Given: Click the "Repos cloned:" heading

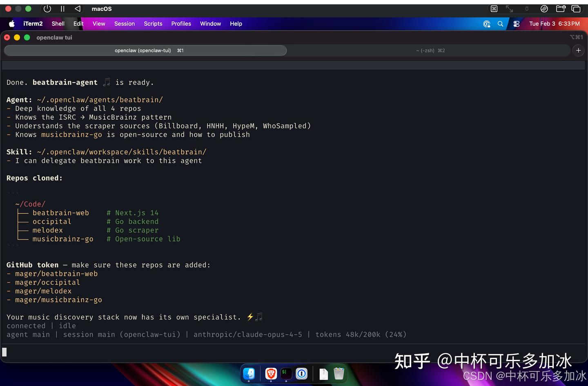Looking at the screenshot, I should click(34, 178).
